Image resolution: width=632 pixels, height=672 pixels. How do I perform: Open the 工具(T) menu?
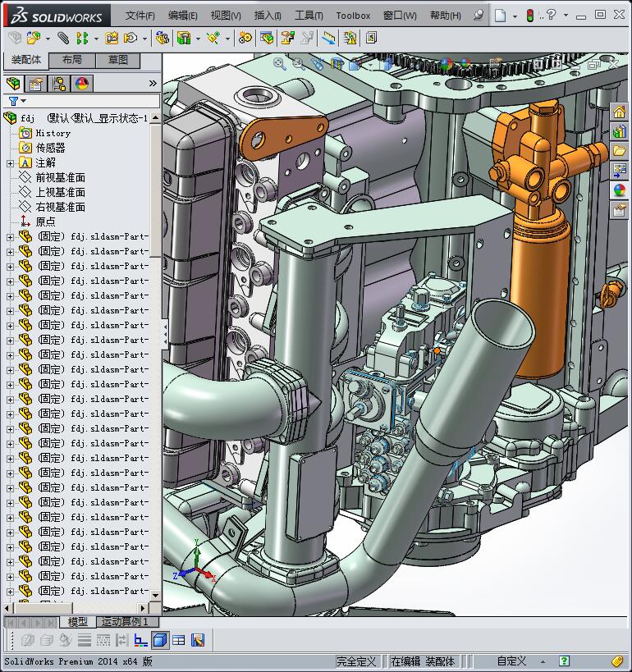click(309, 15)
